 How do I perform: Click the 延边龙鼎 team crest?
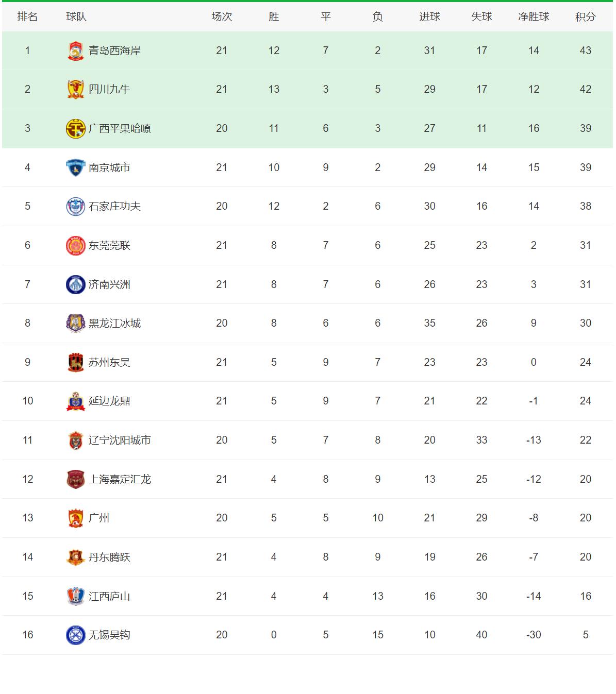pos(76,401)
